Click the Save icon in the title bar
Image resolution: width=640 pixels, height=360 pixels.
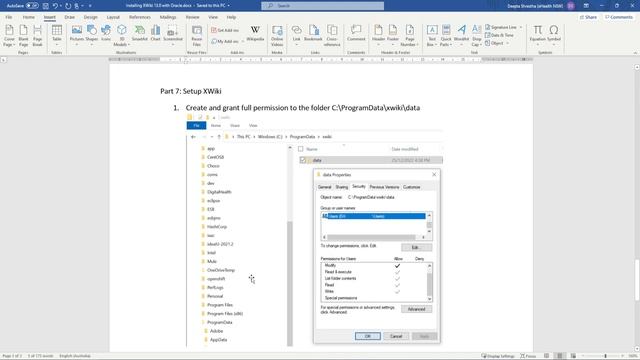pyautogui.click(x=45, y=6)
